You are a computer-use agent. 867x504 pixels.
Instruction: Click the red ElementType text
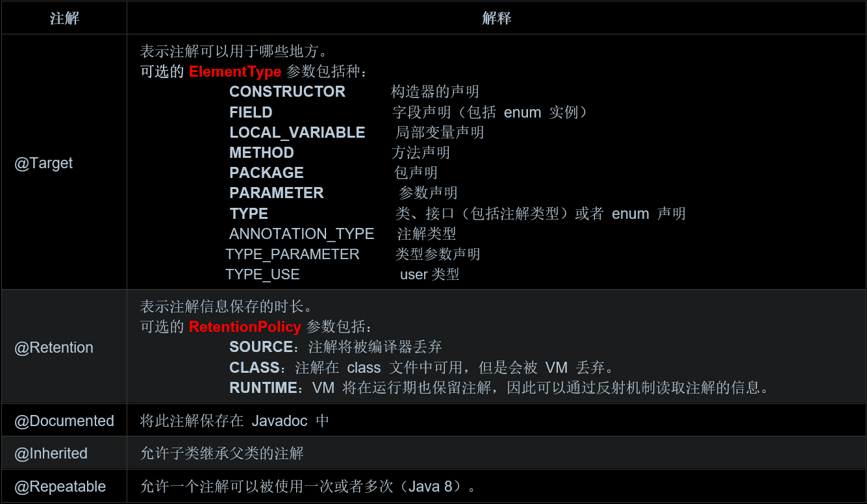234,71
